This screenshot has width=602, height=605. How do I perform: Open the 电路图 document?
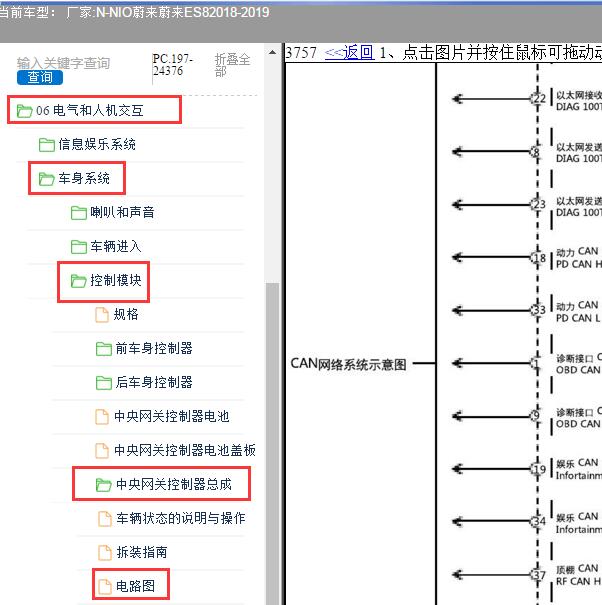click(135, 586)
